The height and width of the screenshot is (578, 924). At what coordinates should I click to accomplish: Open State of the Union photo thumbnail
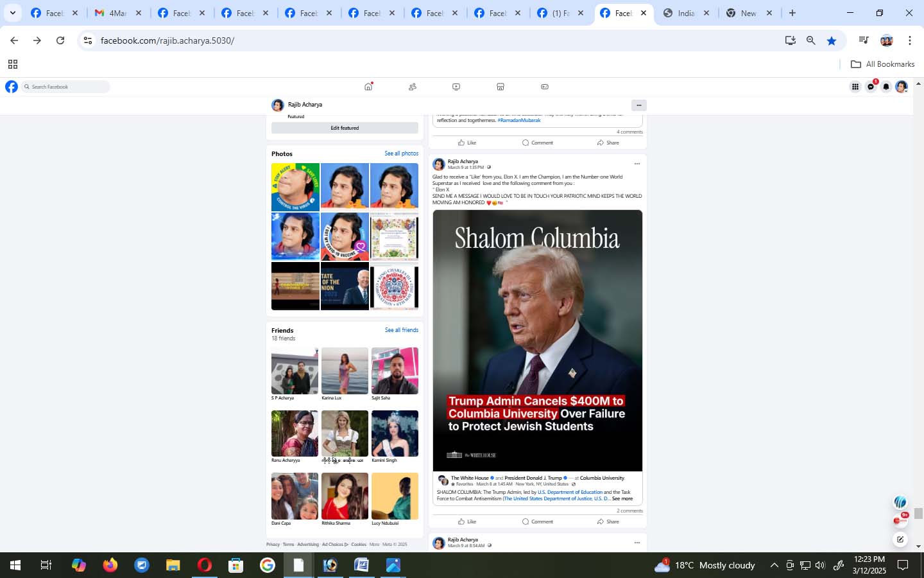pyautogui.click(x=345, y=286)
